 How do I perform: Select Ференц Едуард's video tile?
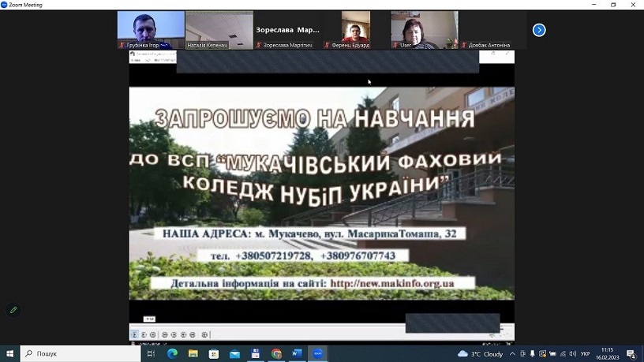356,30
